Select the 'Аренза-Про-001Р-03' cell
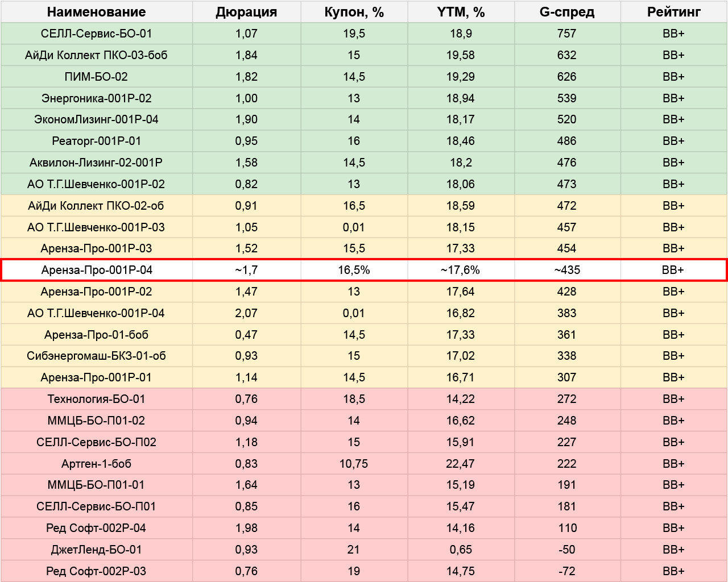Image resolution: width=728 pixels, height=582 pixels. 97,248
